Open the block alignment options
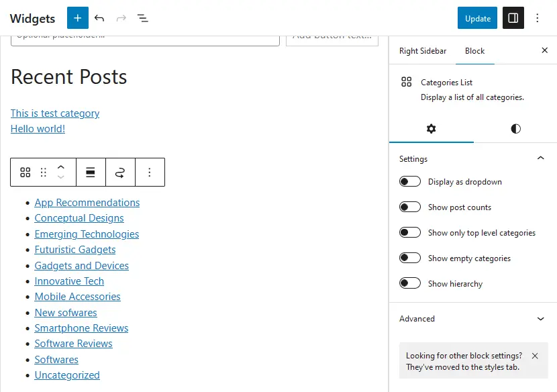This screenshot has width=557, height=392. (91, 173)
